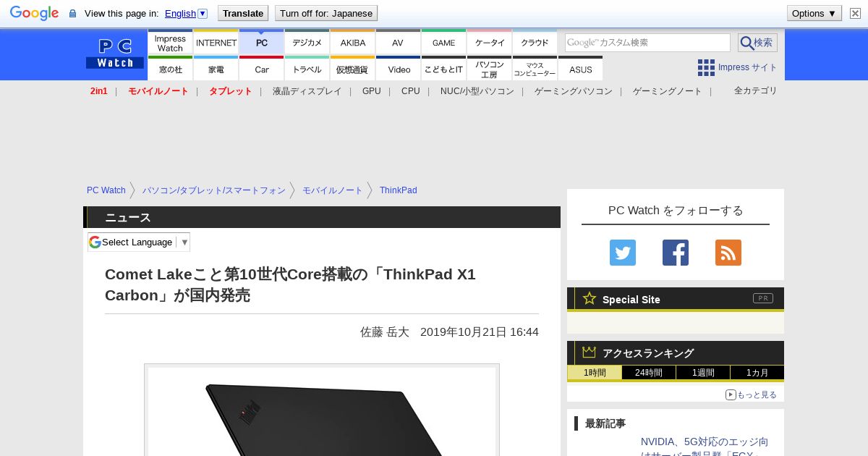Open the デジカメ nav tab

[x=307, y=43]
